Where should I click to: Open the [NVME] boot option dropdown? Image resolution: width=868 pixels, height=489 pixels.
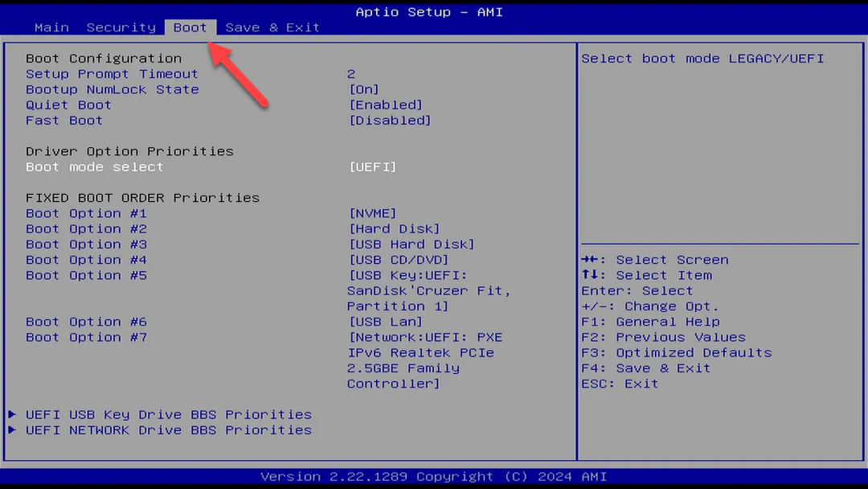[373, 213]
